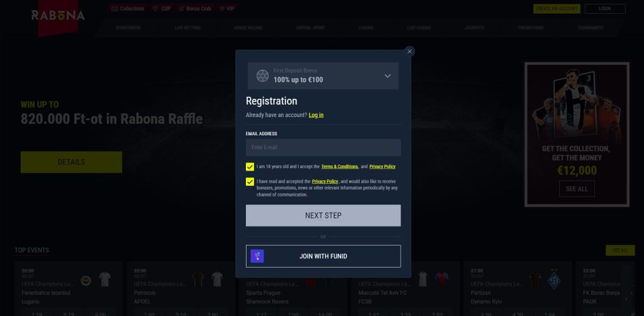This screenshot has width=644, height=316.
Task: Click the Dynamo Kyiv team badge
Action: (554, 279)
